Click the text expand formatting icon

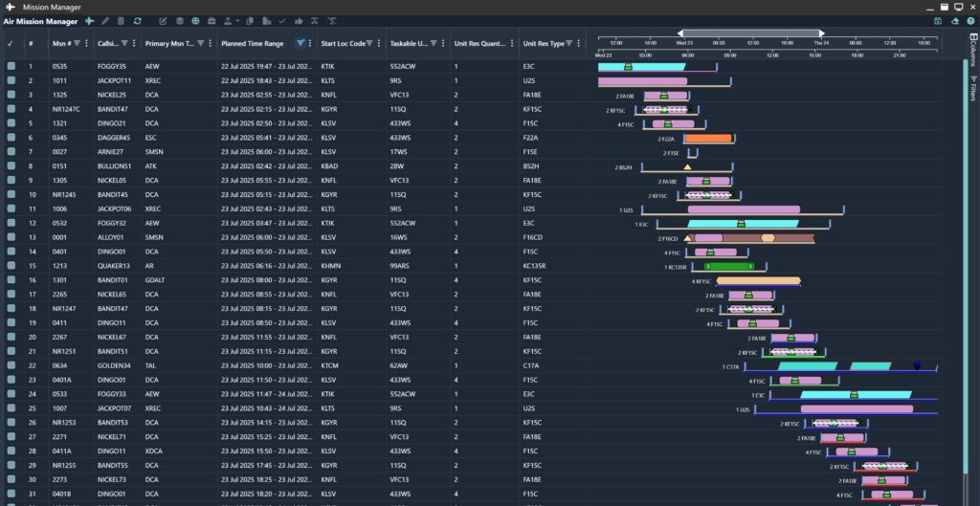tap(316, 21)
